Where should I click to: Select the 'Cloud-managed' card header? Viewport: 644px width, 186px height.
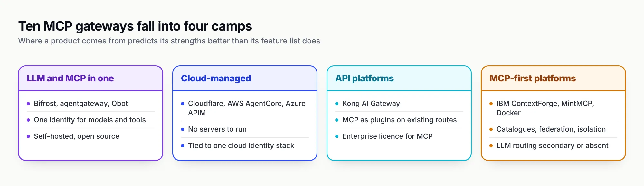click(245, 78)
